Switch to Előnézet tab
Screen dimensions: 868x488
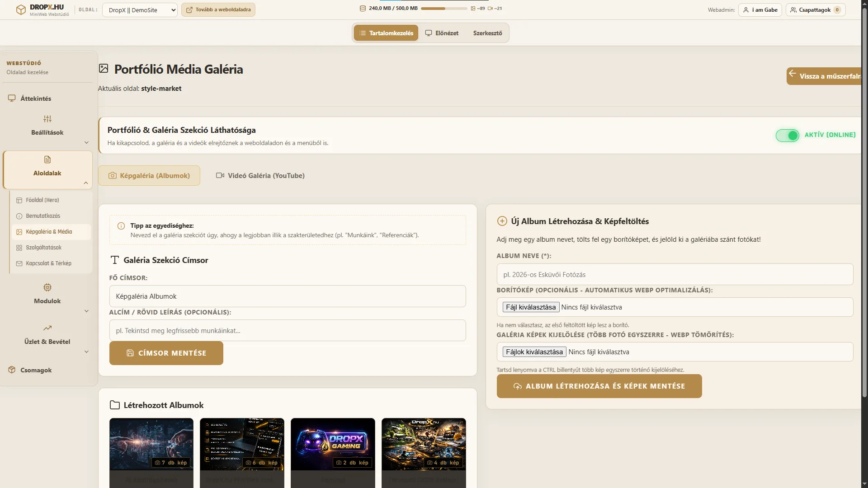tap(442, 33)
